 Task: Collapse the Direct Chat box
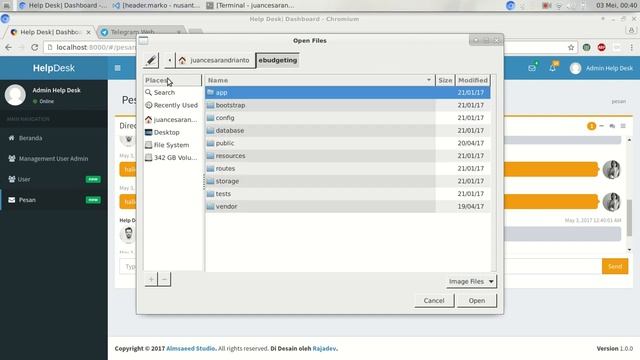point(602,126)
